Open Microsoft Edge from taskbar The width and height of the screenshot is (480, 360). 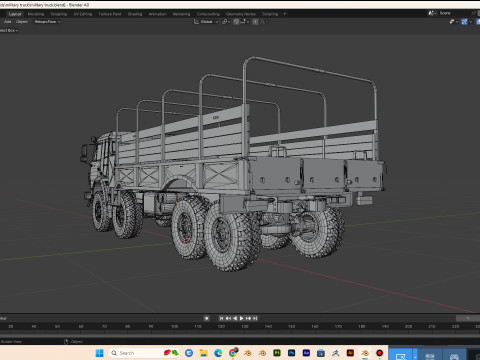(218, 353)
